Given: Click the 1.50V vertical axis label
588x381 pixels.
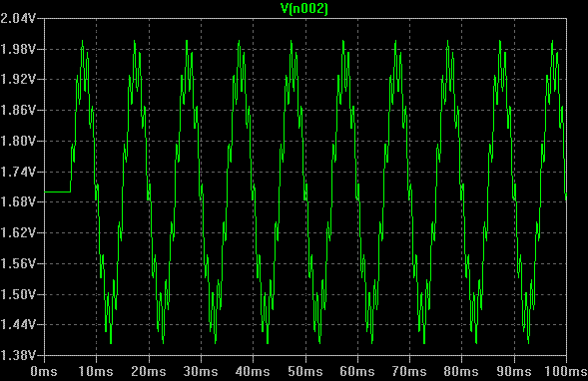Looking at the screenshot, I should (x=18, y=294).
